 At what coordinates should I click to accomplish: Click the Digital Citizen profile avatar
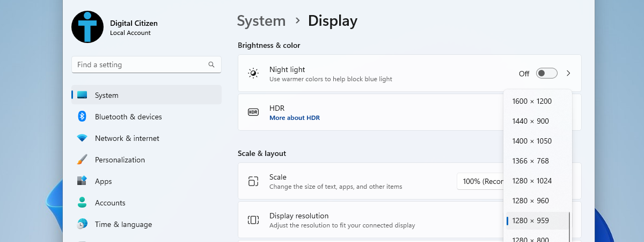(x=87, y=27)
